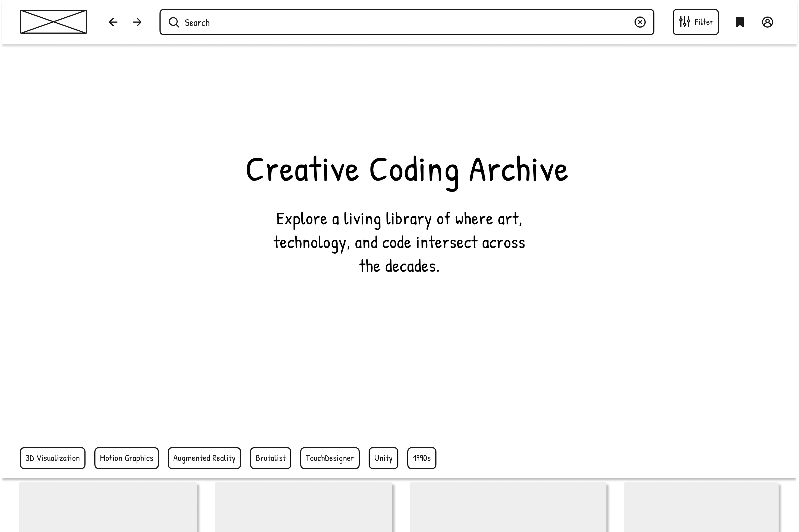
Task: Choose the Augmented Reality tag
Action: [204, 458]
